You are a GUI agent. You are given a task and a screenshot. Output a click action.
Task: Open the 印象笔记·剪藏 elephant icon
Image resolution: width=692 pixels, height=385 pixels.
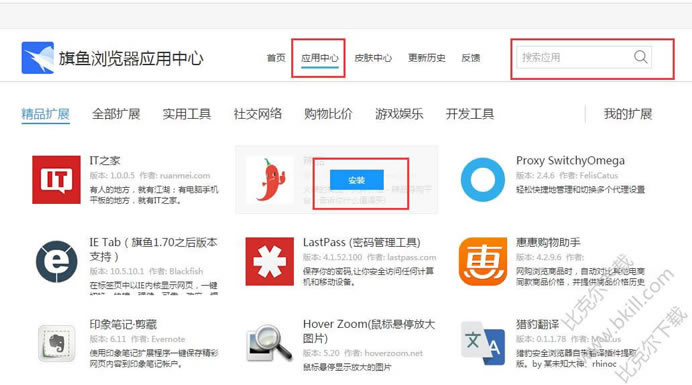(x=56, y=343)
